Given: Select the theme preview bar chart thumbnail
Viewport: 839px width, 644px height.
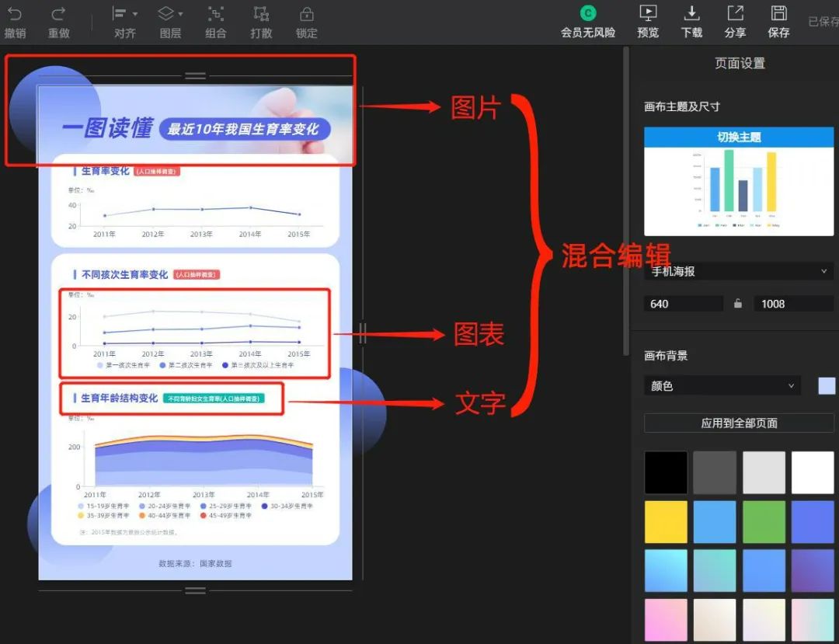Looking at the screenshot, I should coord(739,191).
